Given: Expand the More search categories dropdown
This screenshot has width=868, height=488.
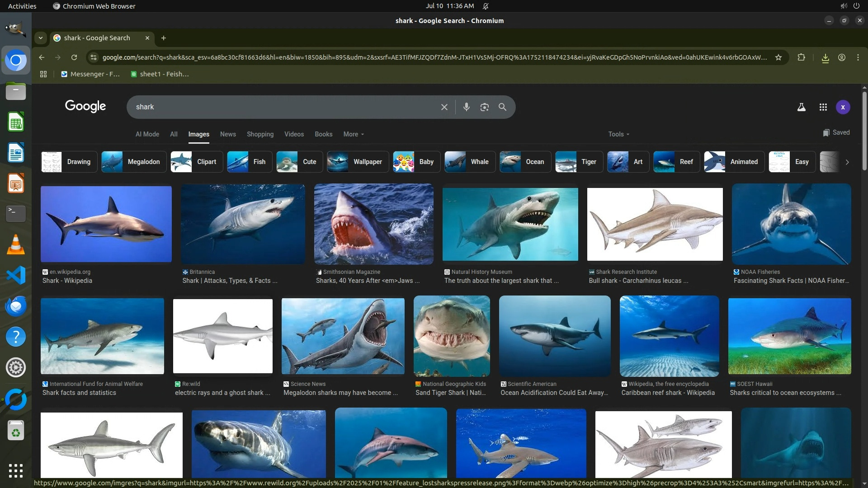Looking at the screenshot, I should (353, 134).
